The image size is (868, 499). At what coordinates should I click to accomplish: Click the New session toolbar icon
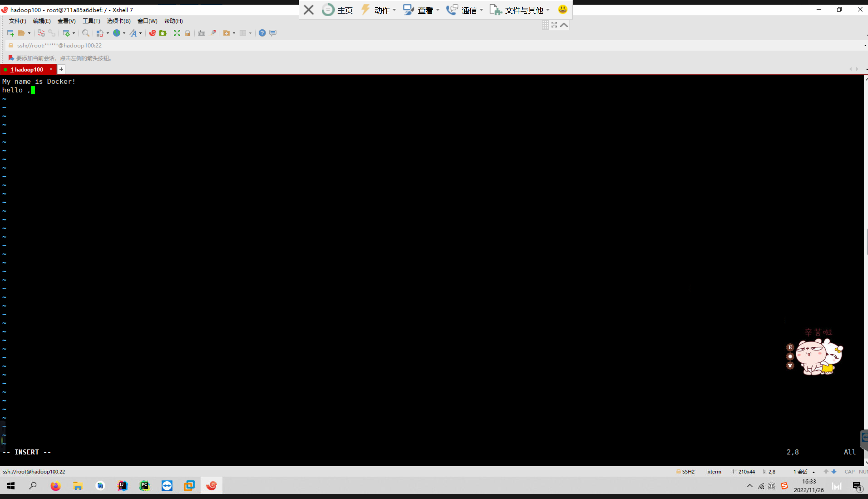(10, 33)
